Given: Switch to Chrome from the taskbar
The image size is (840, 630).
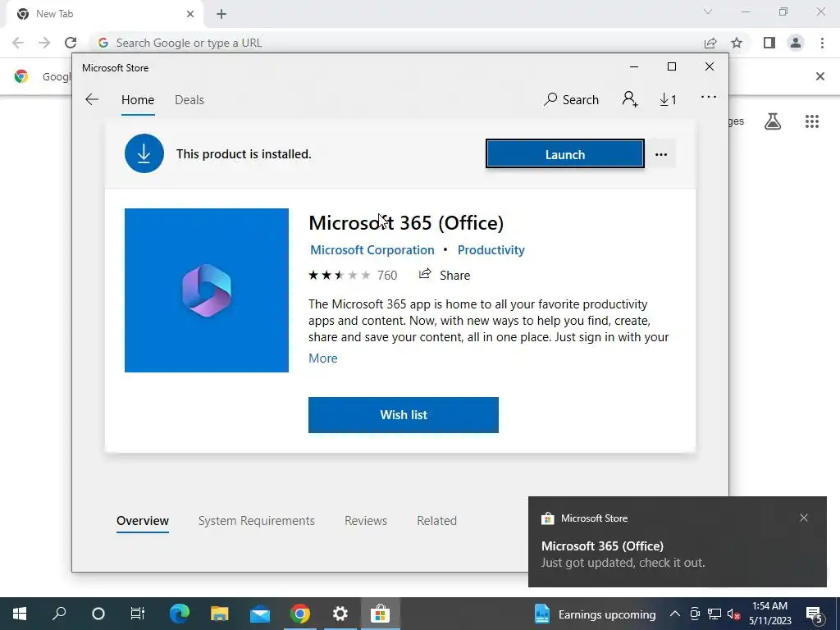Looking at the screenshot, I should point(300,614).
